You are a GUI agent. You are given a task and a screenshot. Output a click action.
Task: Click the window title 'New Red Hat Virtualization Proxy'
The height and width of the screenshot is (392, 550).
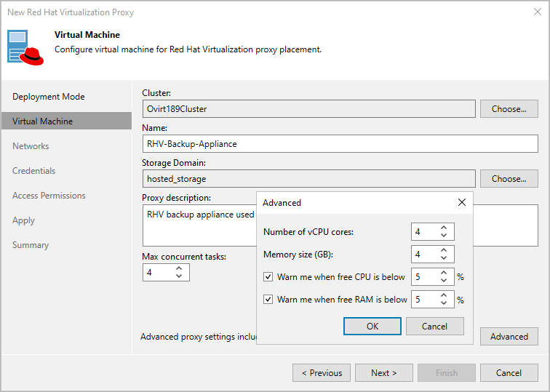[x=71, y=12]
